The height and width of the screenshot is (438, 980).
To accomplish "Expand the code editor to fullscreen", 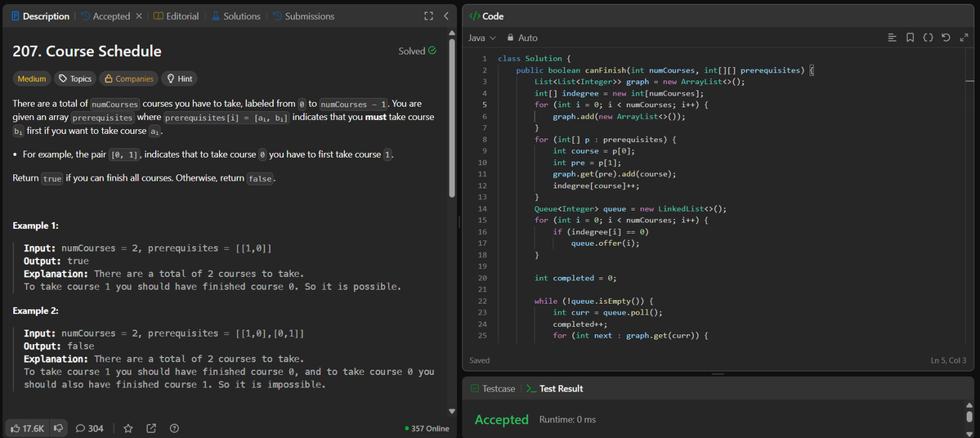I will (x=964, y=38).
